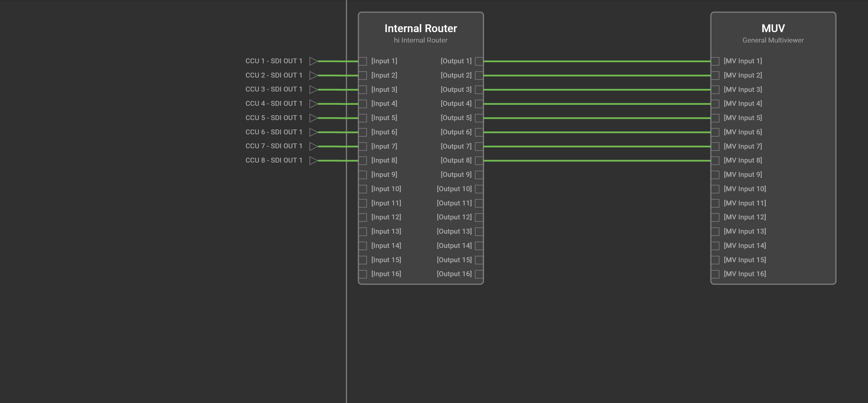Click the [Input 1] port square
Viewport: 868px width, 403px height.
[363, 61]
